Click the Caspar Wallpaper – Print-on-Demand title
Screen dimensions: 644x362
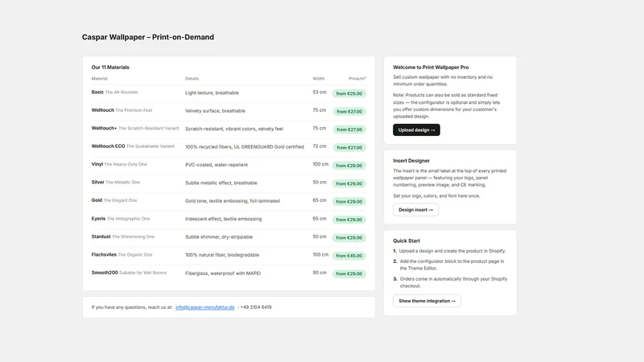pos(148,37)
